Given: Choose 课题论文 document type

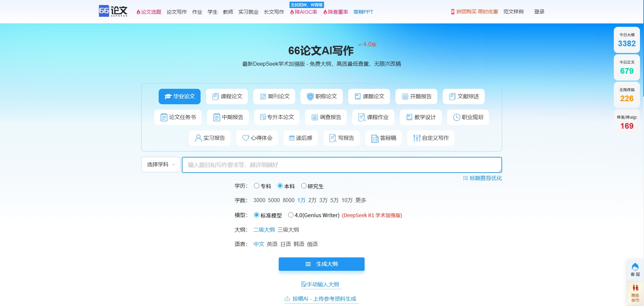Looking at the screenshot, I should [x=369, y=97].
